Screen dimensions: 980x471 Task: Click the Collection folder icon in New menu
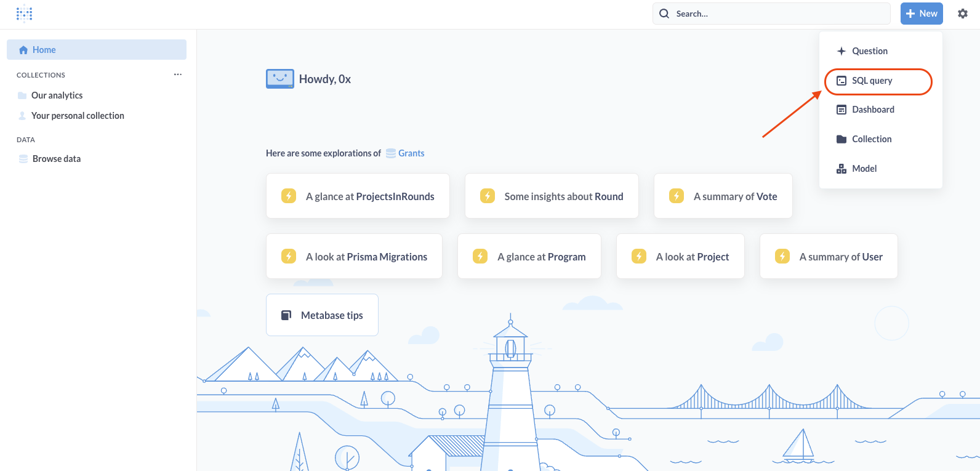(x=841, y=139)
